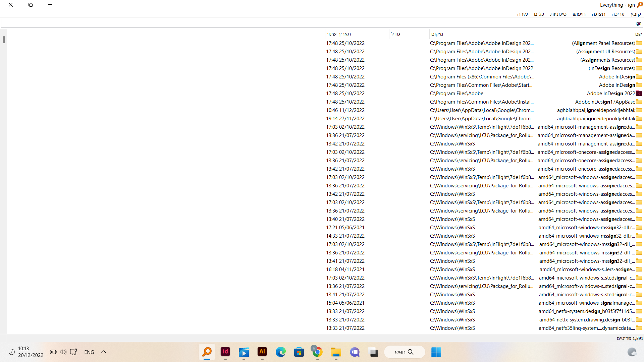The height and width of the screenshot is (362, 644).
Task: Open Adobe InDesign from the taskbar
Action: [x=225, y=352]
